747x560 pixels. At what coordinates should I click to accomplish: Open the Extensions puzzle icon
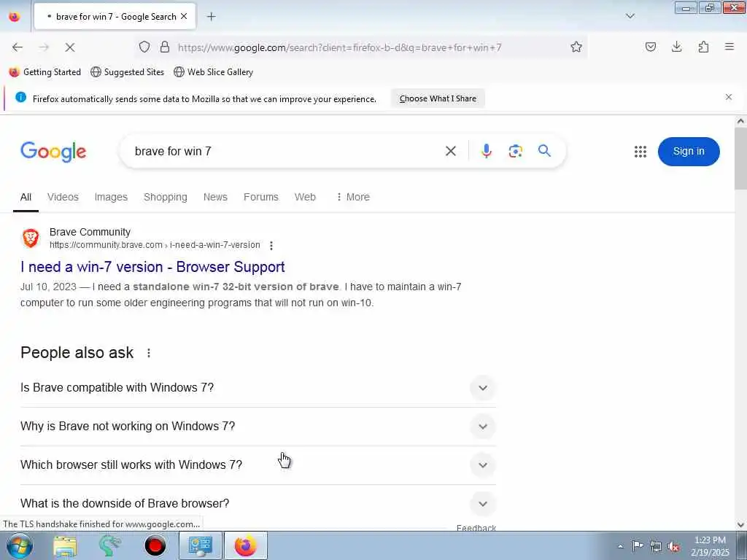(x=703, y=47)
